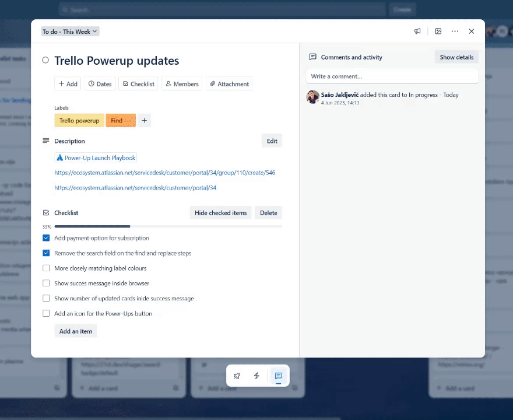The width and height of the screenshot is (513, 420).
Task: Click 'Show details' button
Action: pos(456,57)
